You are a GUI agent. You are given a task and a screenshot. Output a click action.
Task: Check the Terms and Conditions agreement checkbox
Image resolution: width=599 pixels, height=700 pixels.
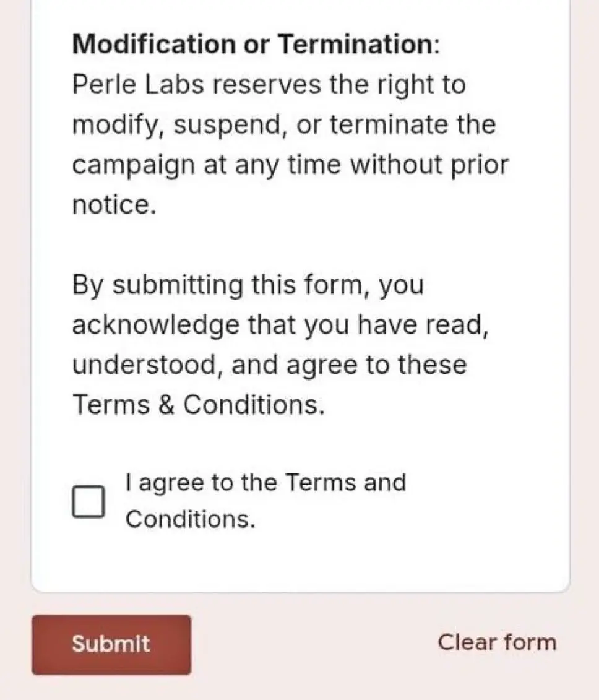[x=88, y=501]
